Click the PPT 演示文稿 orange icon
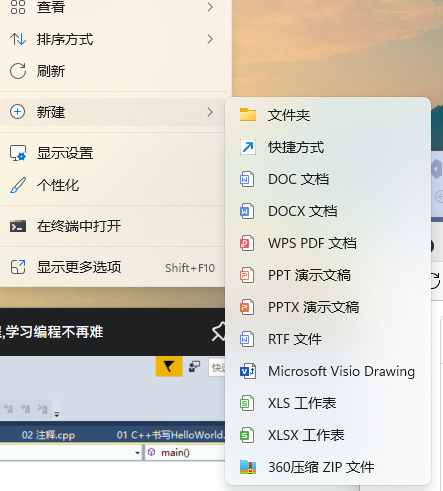 pyautogui.click(x=247, y=275)
